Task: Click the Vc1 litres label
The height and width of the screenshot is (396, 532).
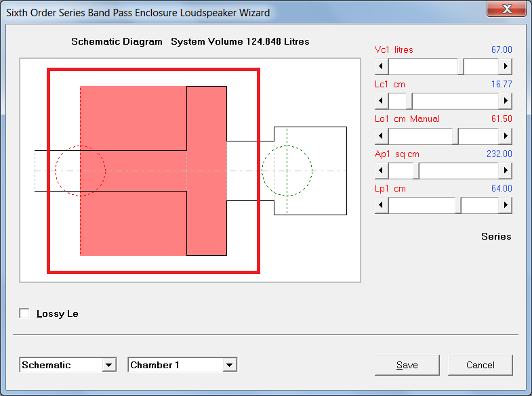Action: (394, 50)
